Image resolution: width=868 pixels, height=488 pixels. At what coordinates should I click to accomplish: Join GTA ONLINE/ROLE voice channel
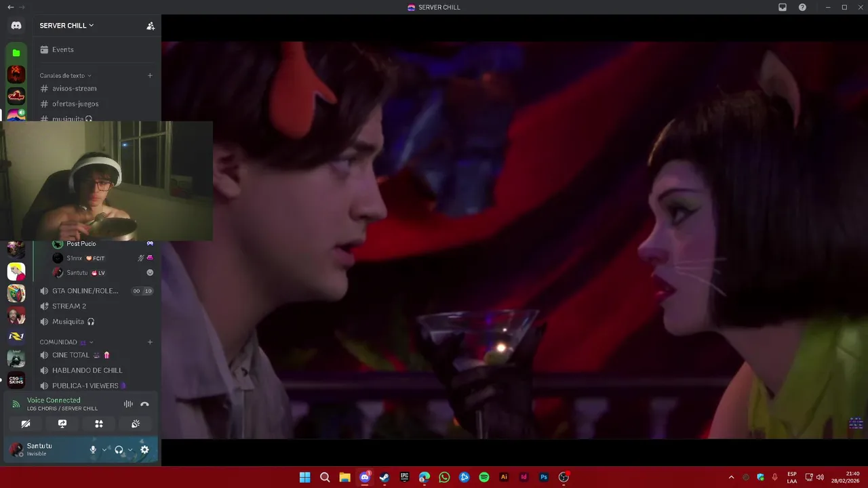tap(96, 291)
